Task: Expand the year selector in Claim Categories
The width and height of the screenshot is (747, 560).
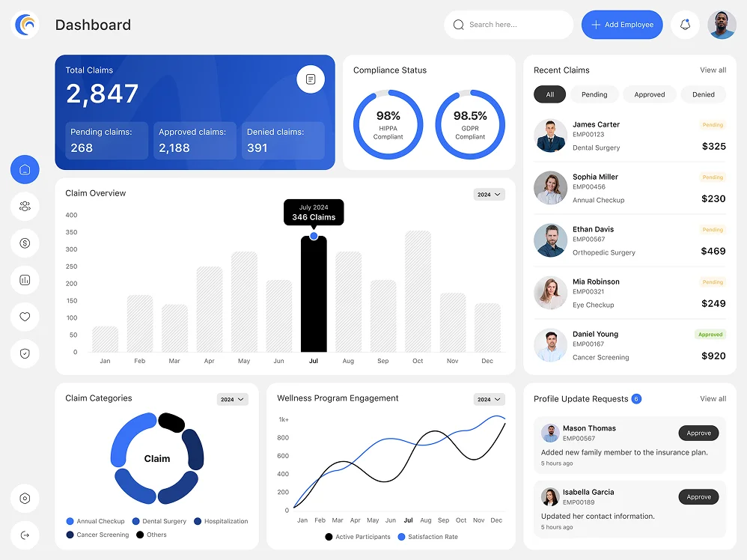Action: tap(232, 399)
